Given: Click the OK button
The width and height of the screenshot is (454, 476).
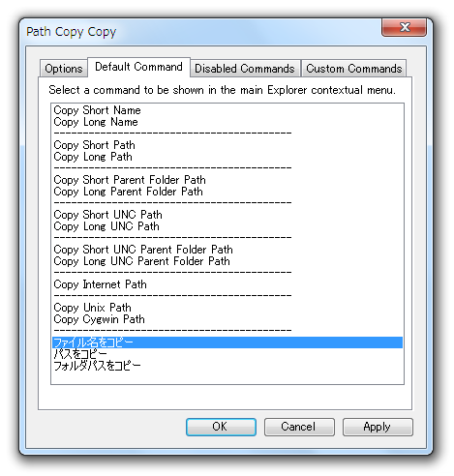Looking at the screenshot, I should point(221,427).
